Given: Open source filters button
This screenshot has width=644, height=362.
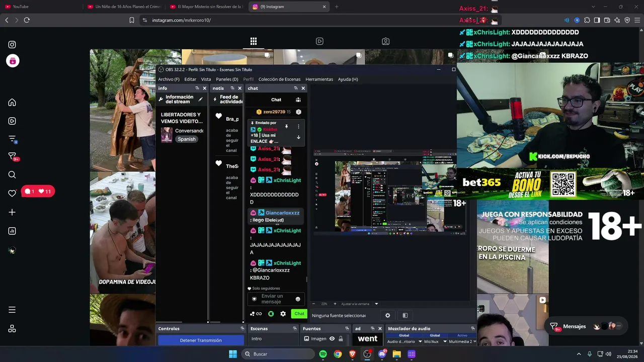Looking at the screenshot, I should 405,315.
